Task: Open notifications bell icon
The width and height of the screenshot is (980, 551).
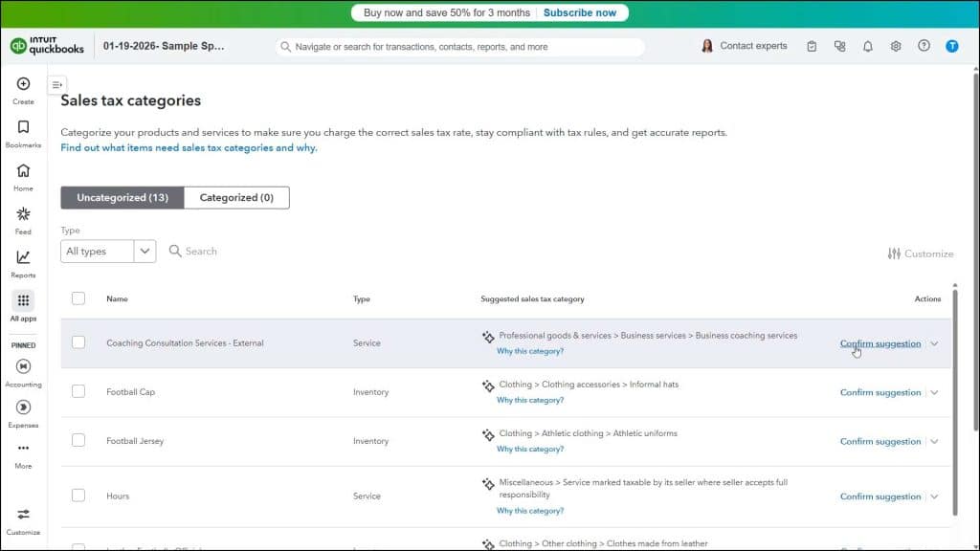Action: click(867, 45)
